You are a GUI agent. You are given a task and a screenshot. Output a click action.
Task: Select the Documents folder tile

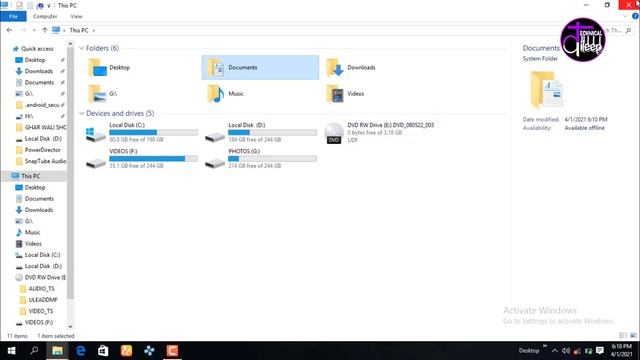(x=260, y=67)
